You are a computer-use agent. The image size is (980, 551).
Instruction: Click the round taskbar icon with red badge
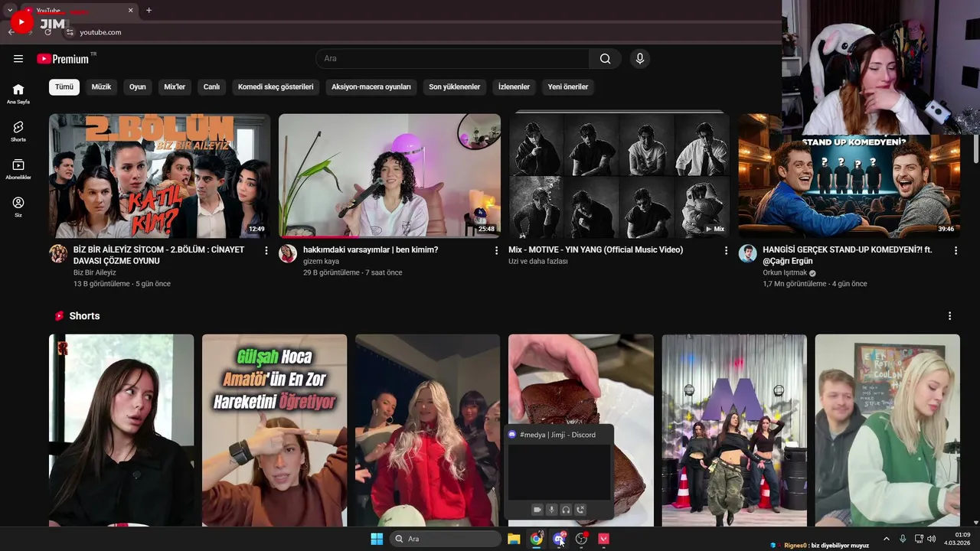coord(581,539)
